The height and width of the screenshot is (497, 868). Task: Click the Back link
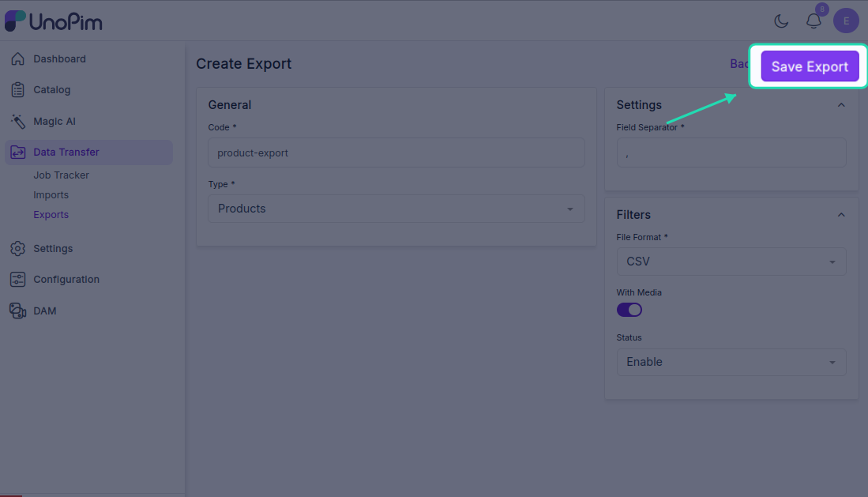coord(739,64)
